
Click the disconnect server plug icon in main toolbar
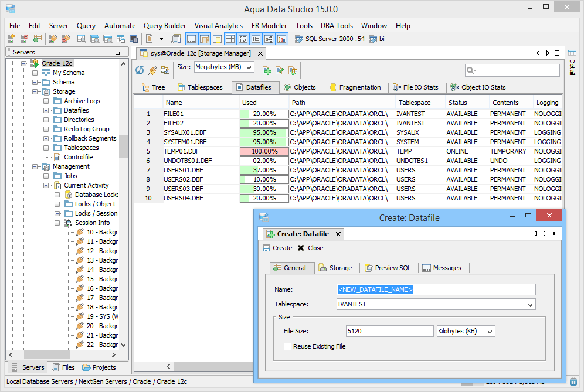66,39
